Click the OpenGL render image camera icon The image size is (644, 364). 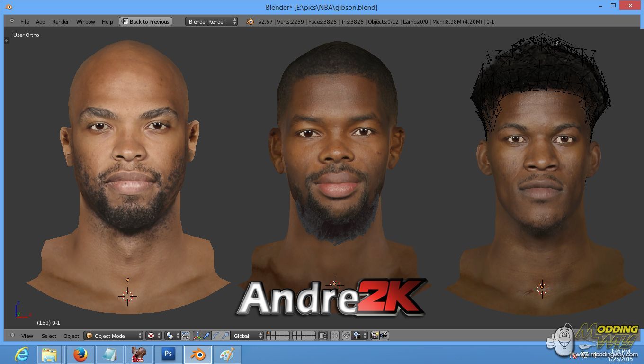[x=375, y=336]
